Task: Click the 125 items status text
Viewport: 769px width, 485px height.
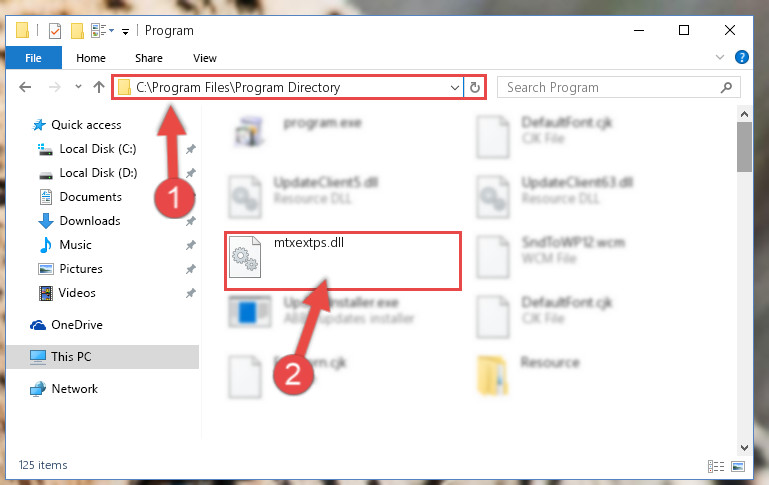Action: [x=43, y=465]
